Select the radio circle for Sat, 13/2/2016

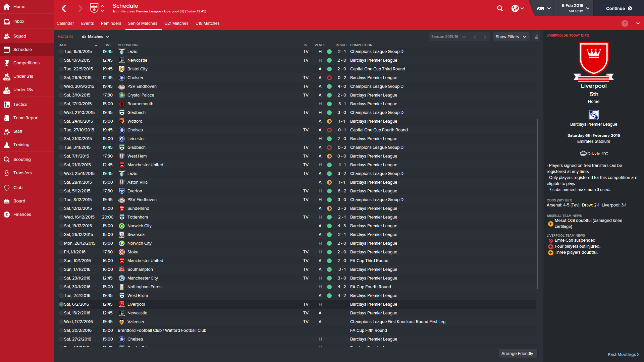(x=61, y=313)
